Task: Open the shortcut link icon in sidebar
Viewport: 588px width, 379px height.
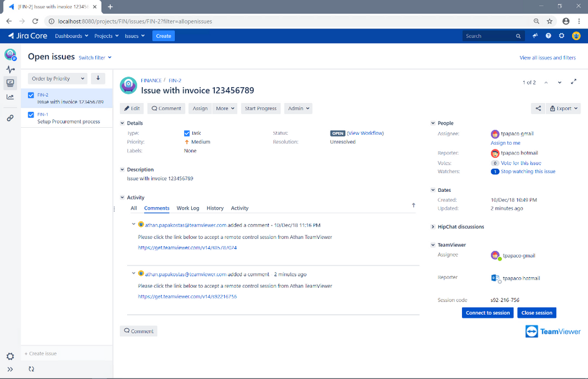Action: [x=10, y=118]
